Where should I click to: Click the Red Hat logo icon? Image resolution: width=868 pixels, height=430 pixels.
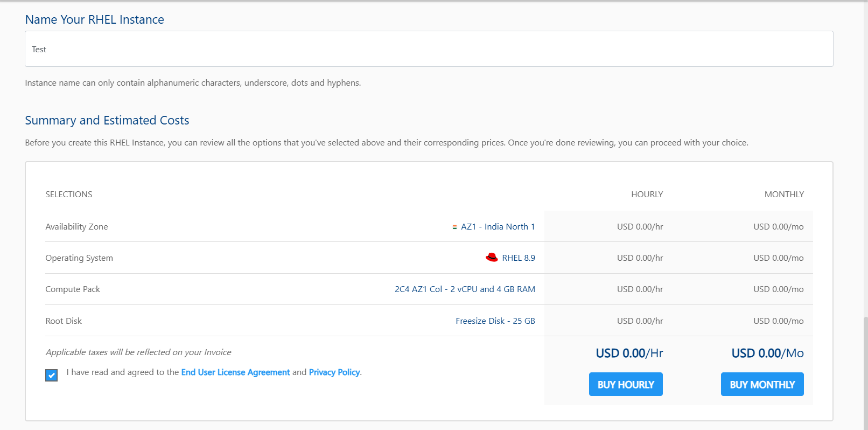point(492,258)
